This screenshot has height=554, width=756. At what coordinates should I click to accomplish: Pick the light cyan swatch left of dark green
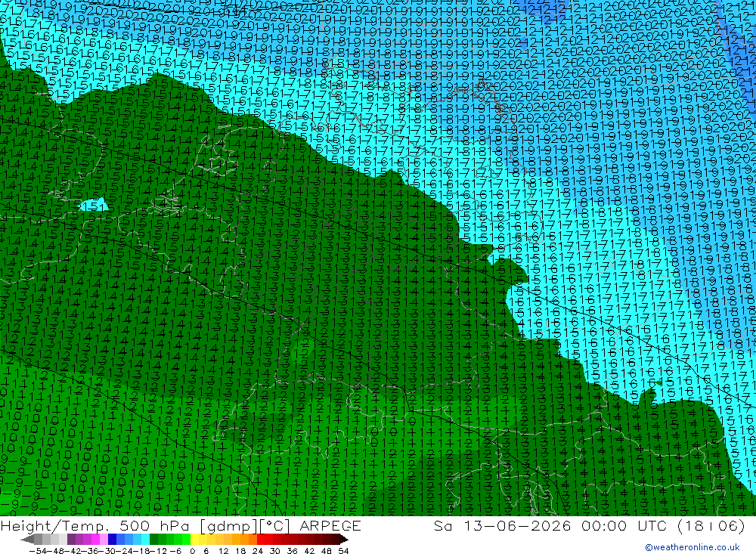point(145,539)
